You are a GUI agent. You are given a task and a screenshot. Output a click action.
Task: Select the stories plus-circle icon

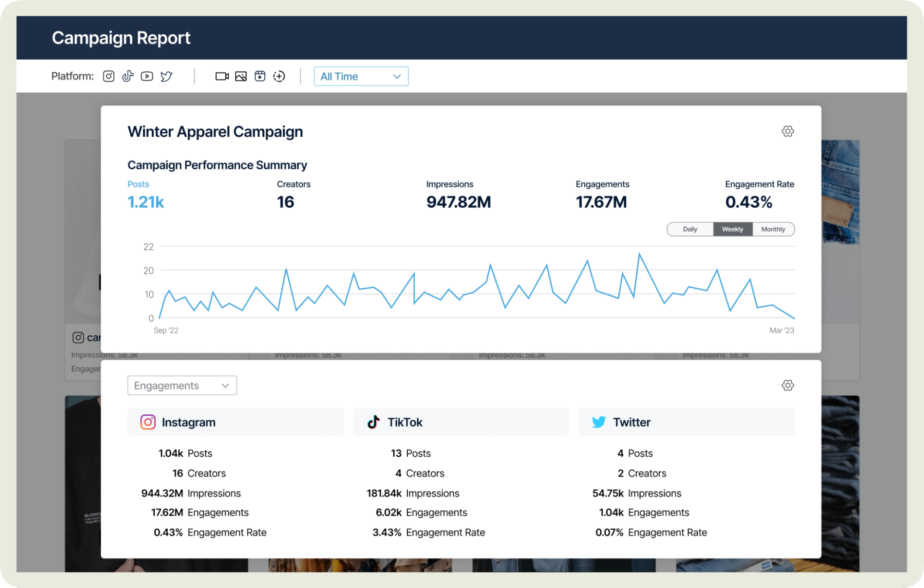point(279,76)
